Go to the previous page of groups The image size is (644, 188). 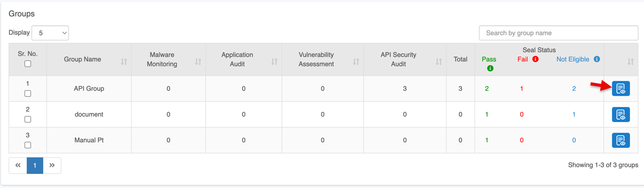point(18,165)
